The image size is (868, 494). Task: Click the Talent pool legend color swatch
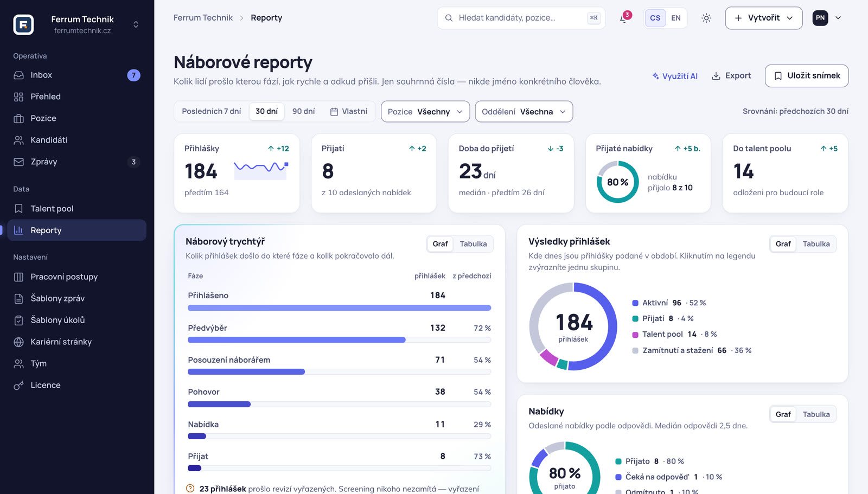point(635,335)
